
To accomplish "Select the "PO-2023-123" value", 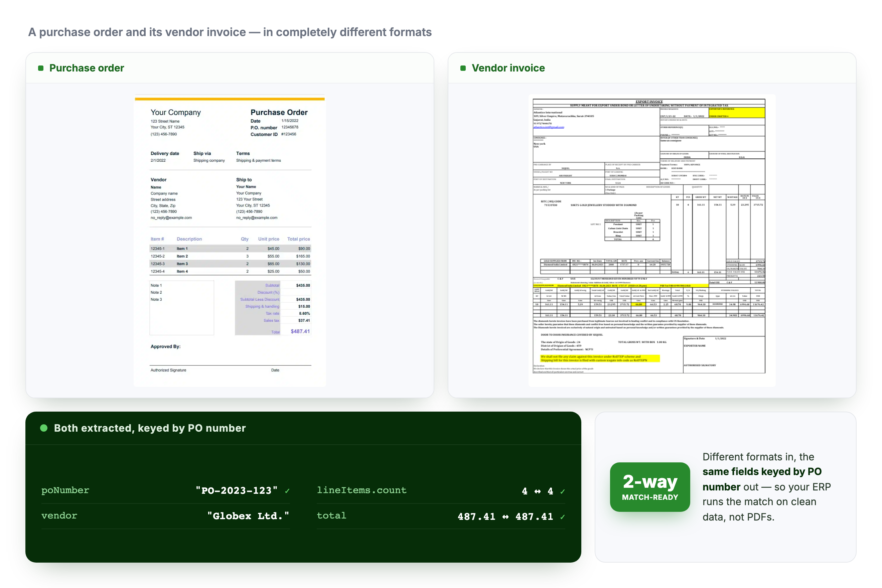I will coord(237,490).
